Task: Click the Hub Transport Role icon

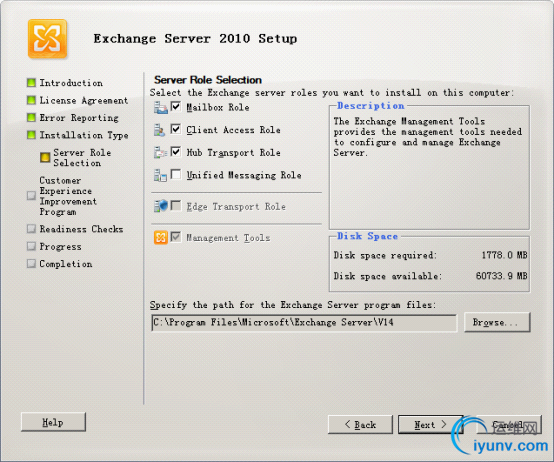Action: pyautogui.click(x=161, y=153)
